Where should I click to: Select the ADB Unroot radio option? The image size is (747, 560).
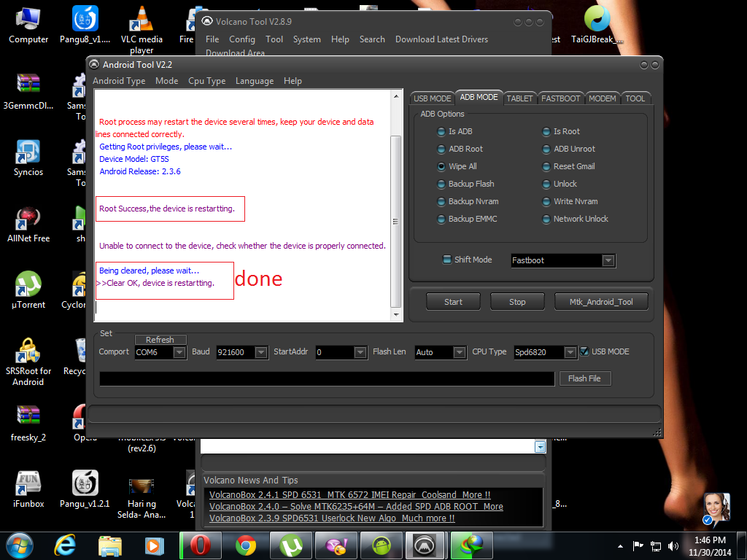(x=546, y=149)
